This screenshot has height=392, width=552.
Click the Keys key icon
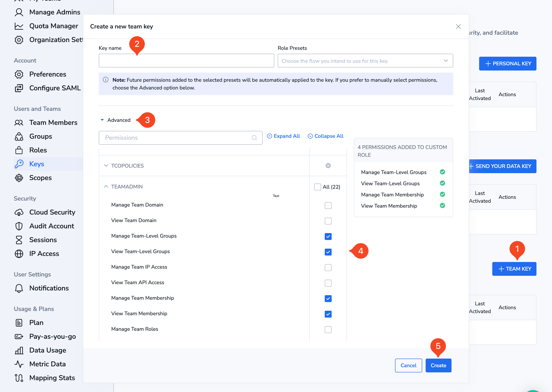pos(19,164)
